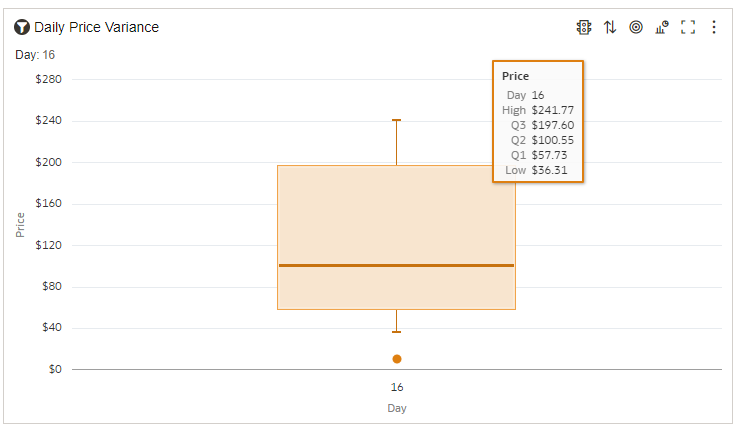Click the Q2 $100.55 value in tooltip
Image resolution: width=738 pixels, height=428 pixels.
[x=552, y=140]
